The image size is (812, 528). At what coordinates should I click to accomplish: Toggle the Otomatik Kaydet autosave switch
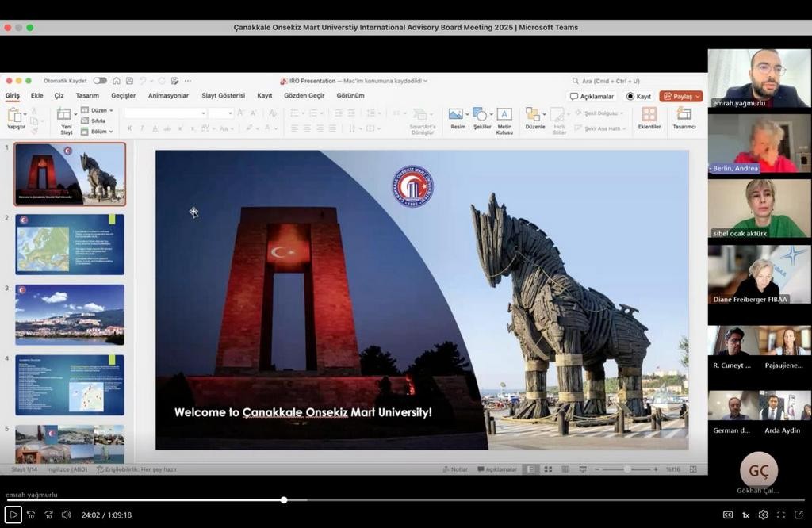(x=100, y=81)
